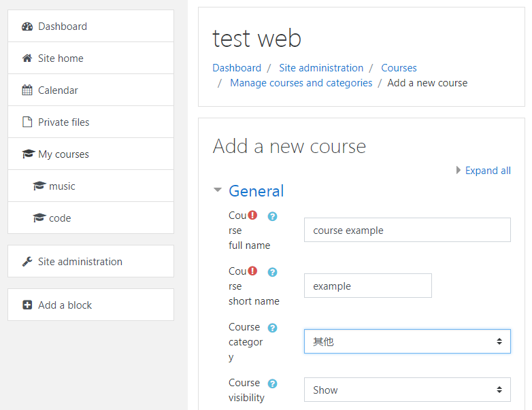
Task: Click the Calendar icon in sidebar
Action: 27,90
